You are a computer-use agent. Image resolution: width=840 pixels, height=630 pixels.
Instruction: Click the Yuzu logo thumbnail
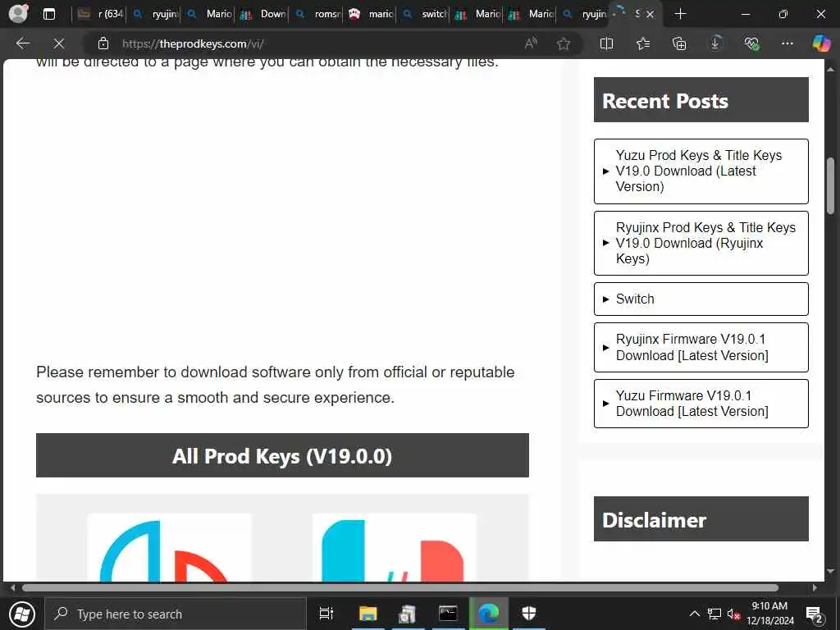coord(169,547)
